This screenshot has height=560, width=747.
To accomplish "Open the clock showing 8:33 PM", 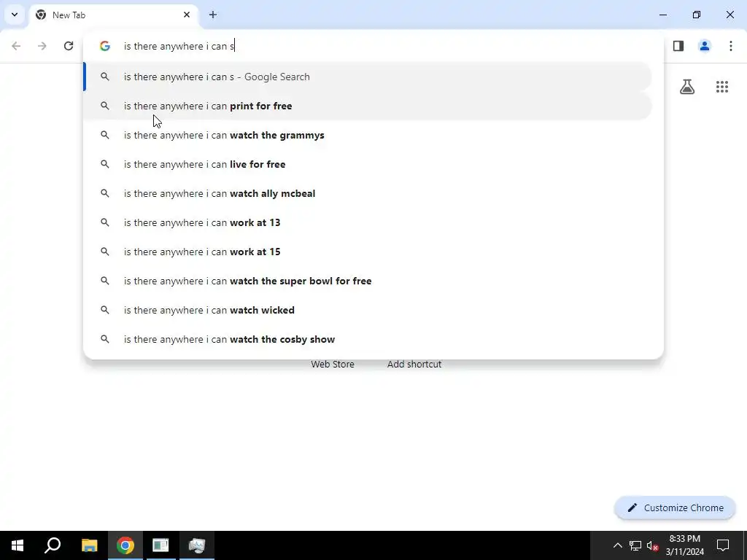I will pos(684,545).
